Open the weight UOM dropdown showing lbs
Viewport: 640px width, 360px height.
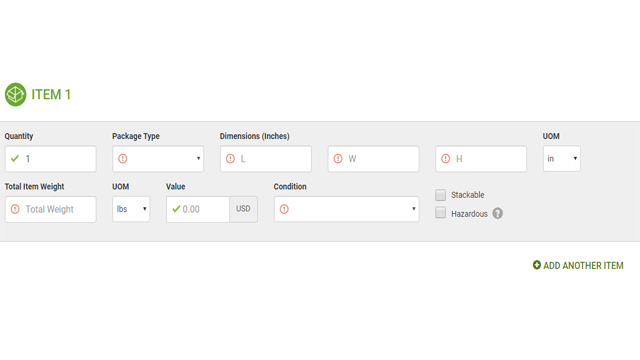point(131,209)
